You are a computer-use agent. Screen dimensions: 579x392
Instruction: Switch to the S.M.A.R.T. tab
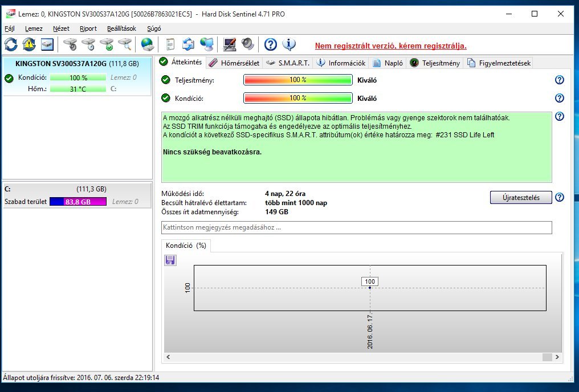[288, 63]
